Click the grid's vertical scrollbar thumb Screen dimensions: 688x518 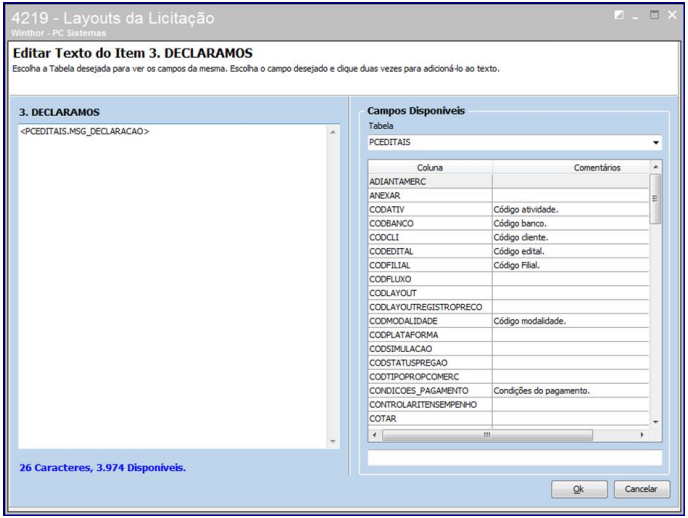point(655,199)
